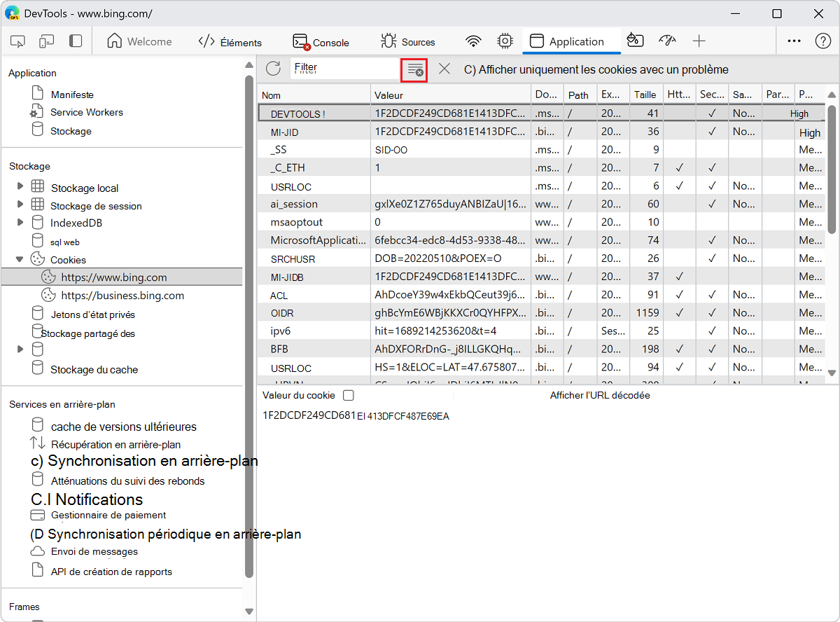Select IndexedDB database icon
The image size is (840, 622).
point(38,222)
